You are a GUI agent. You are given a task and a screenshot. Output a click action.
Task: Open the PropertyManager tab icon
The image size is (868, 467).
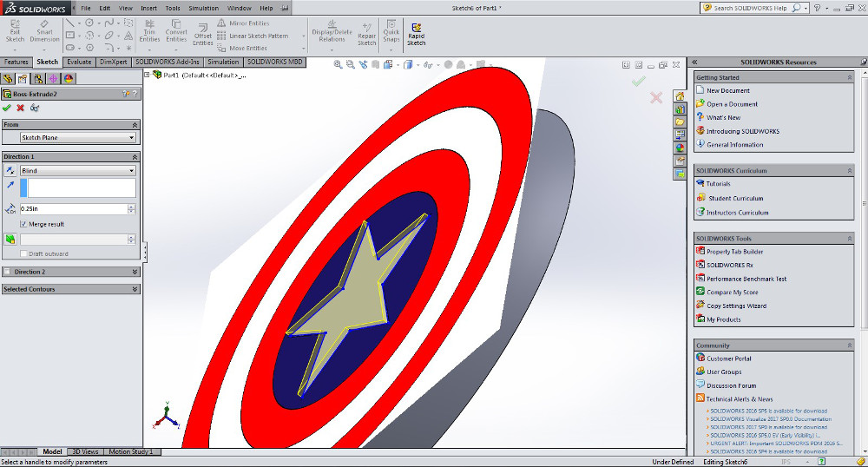pos(23,79)
